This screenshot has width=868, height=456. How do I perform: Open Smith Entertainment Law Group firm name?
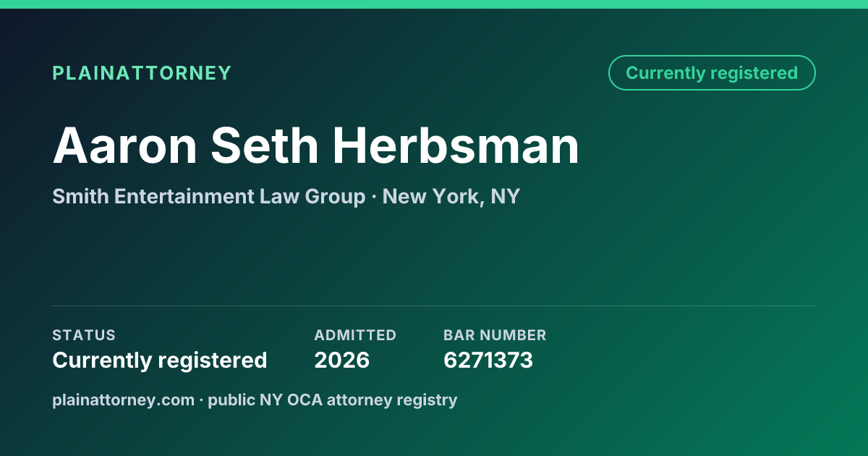(x=209, y=196)
